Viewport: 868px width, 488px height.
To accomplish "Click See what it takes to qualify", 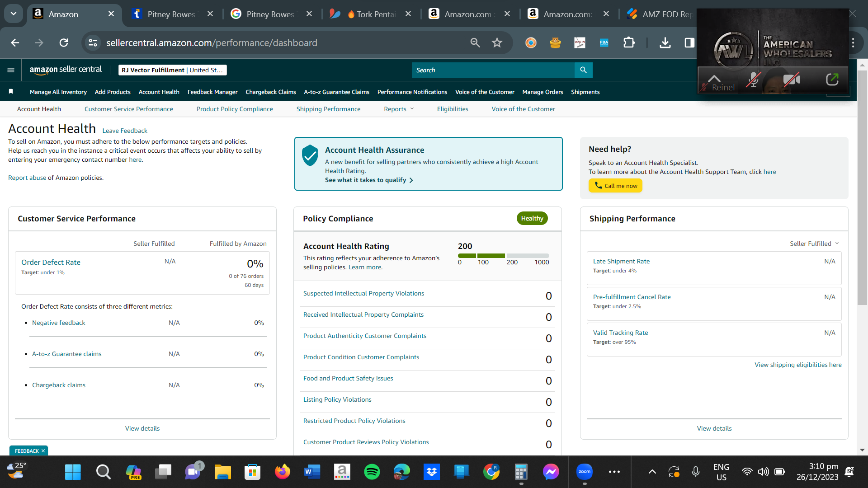I will click(369, 180).
